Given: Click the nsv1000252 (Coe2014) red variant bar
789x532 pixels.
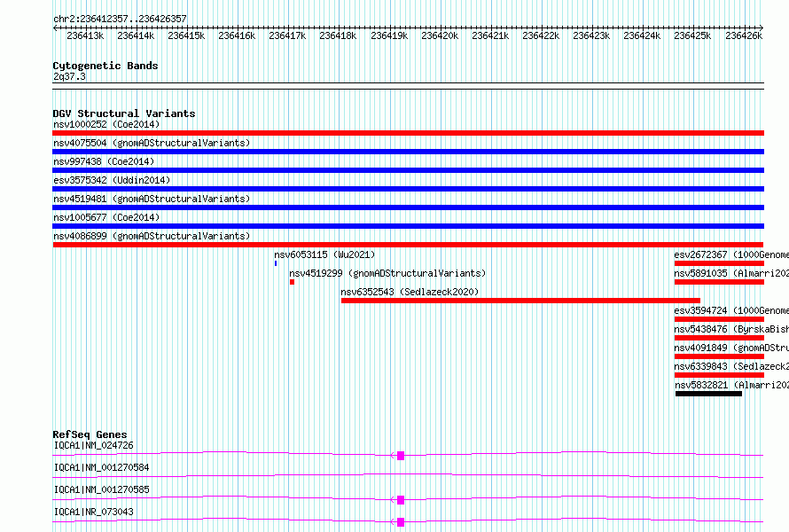Looking at the screenshot, I should (408, 133).
